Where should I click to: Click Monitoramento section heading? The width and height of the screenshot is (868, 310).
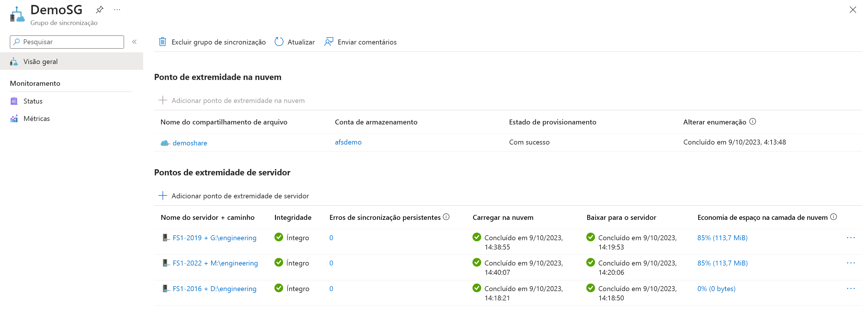coord(35,83)
